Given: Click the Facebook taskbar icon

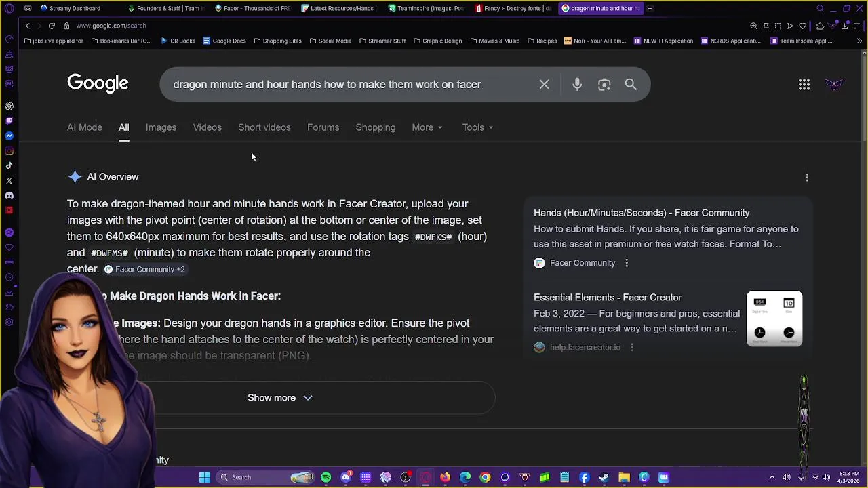Looking at the screenshot, I should click(x=584, y=477).
